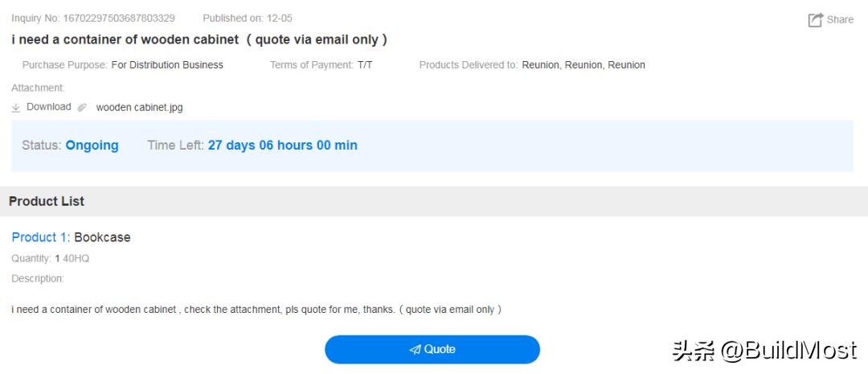The width and height of the screenshot is (868, 374).
Task: Select the Product 1 label
Action: [40, 237]
